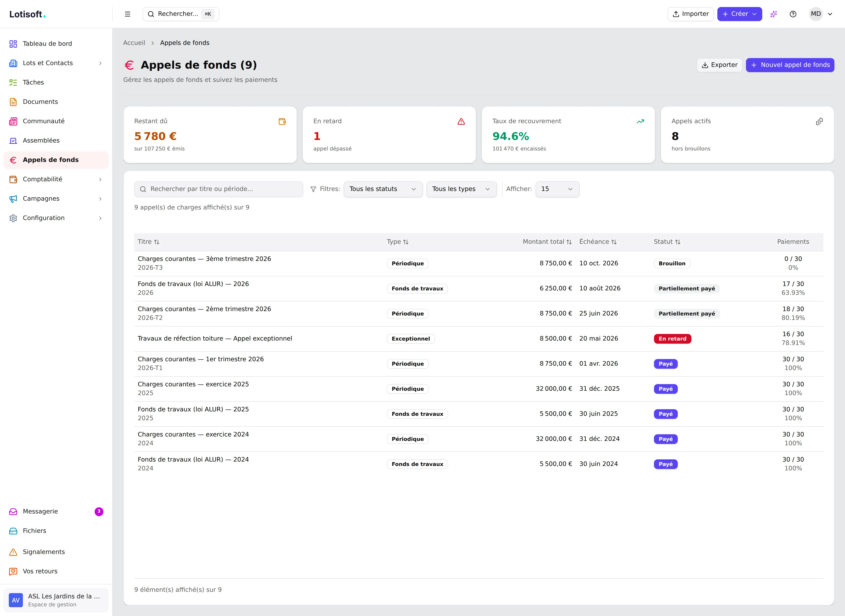Open the Créer dropdown button

click(739, 14)
